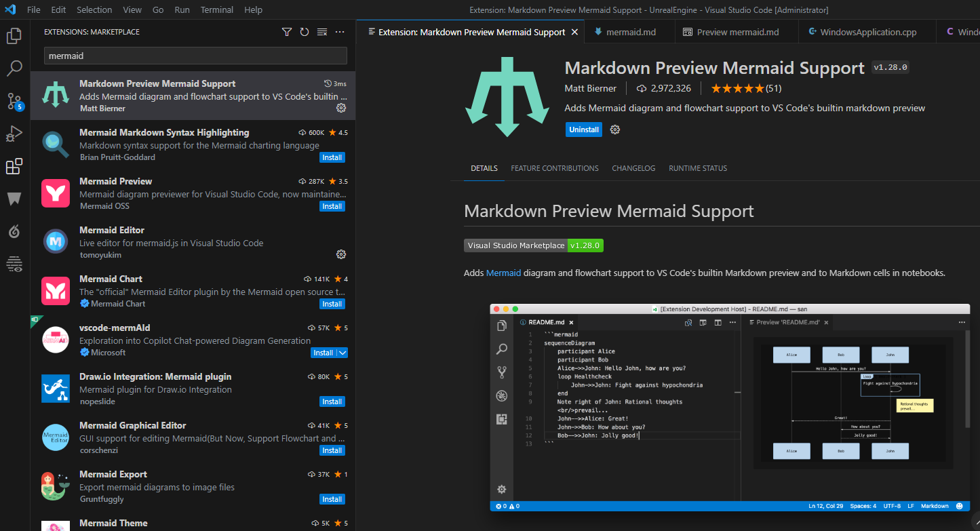The height and width of the screenshot is (531, 980).
Task: Clear extensions search results icon
Action: coord(322,32)
